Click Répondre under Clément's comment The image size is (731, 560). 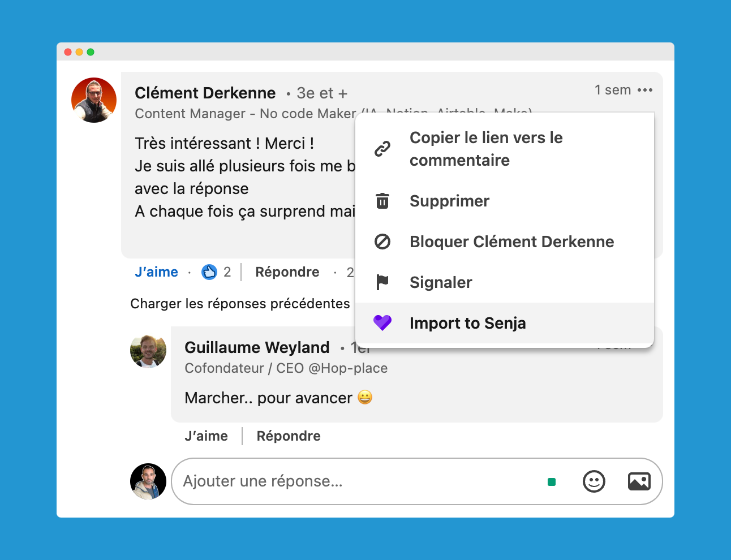287,272
